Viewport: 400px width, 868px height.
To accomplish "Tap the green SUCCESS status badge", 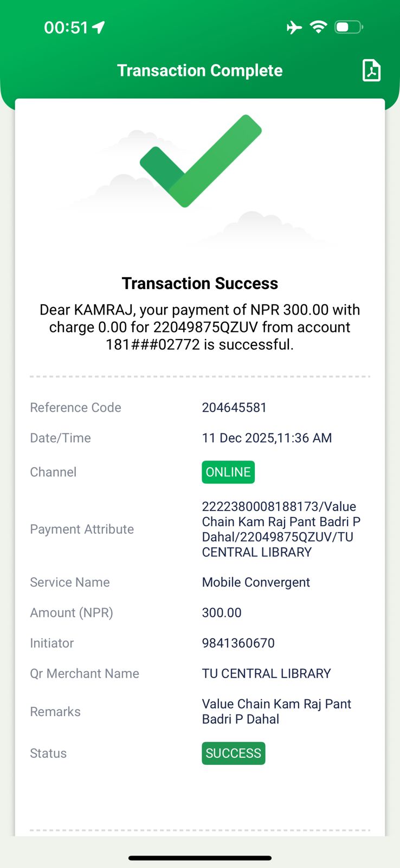I will [x=234, y=753].
